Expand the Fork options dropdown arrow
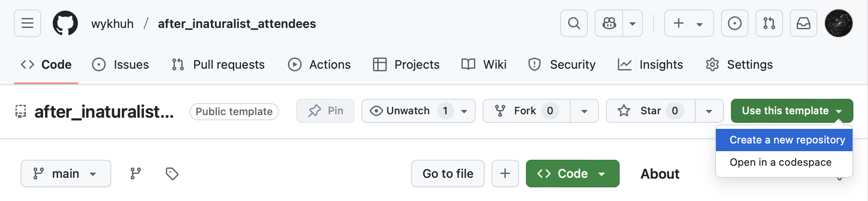Viewport: 868px width, 201px height. [x=584, y=111]
